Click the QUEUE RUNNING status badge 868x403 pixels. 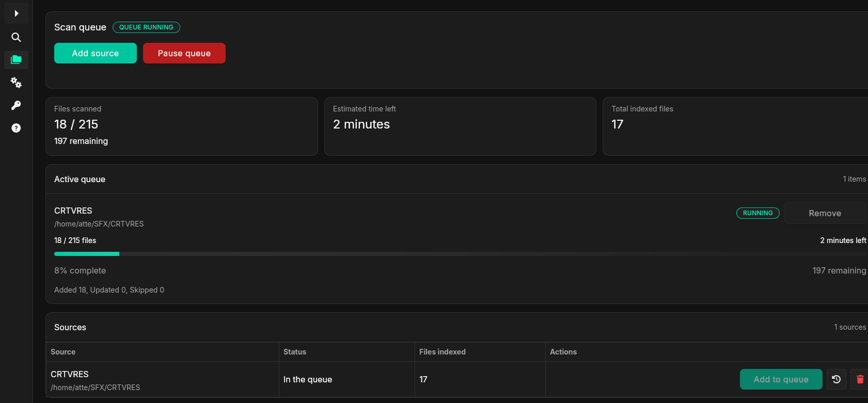(146, 27)
